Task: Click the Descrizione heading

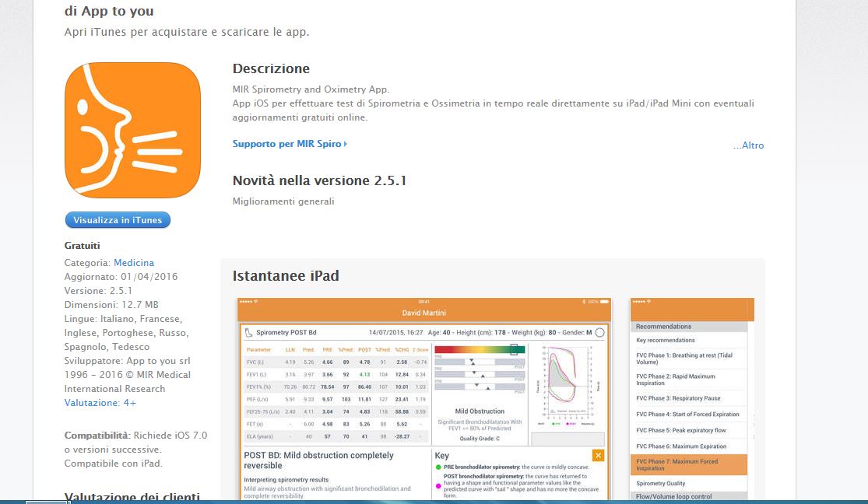Action: point(271,68)
